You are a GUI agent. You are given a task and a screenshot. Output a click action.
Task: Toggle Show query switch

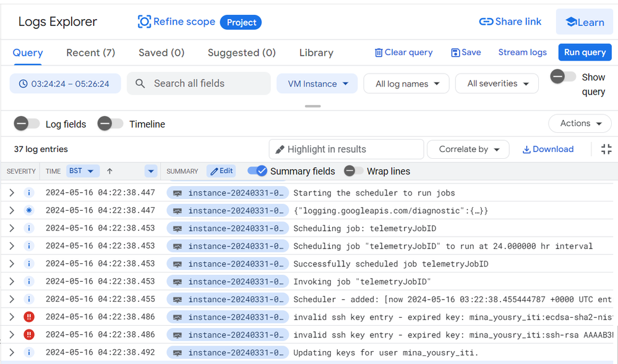(x=563, y=77)
